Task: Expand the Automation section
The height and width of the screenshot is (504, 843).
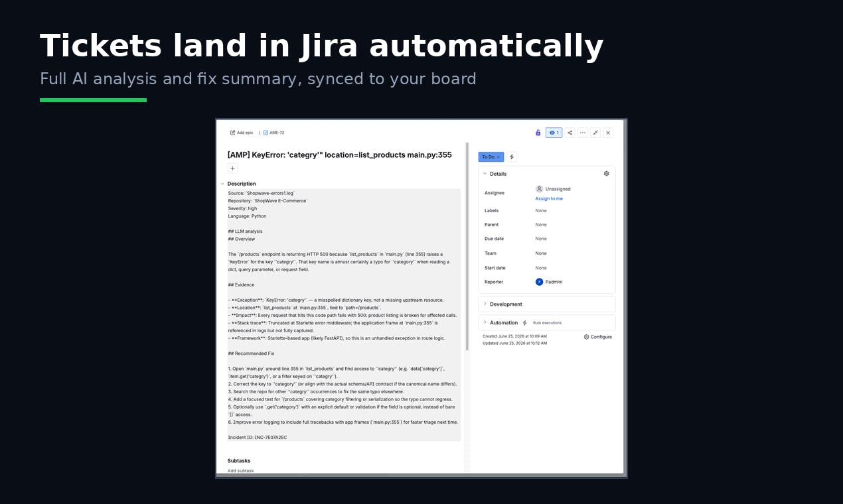Action: [485, 323]
